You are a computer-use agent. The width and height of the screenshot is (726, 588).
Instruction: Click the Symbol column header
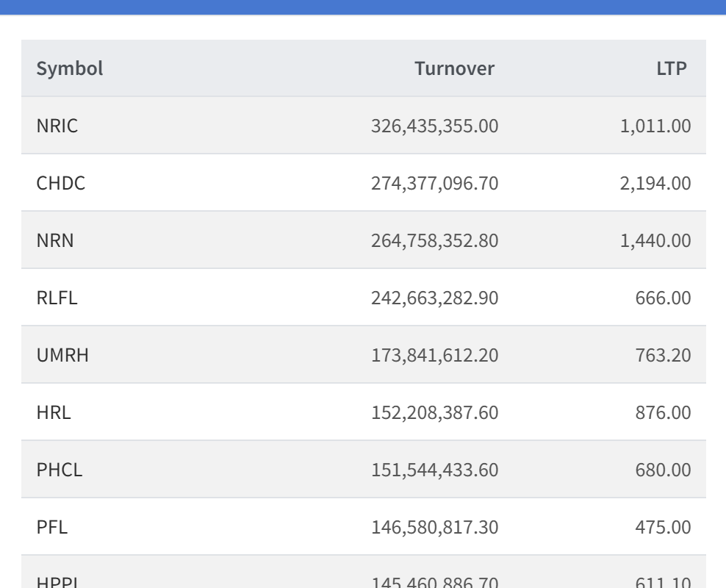[x=70, y=69]
